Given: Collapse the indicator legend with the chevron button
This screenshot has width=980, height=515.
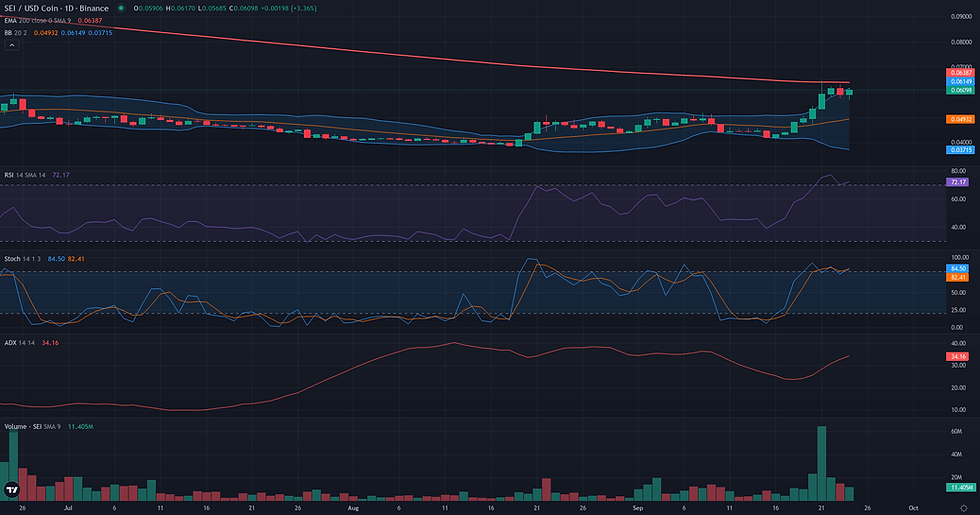Looking at the screenshot, I should point(12,45).
